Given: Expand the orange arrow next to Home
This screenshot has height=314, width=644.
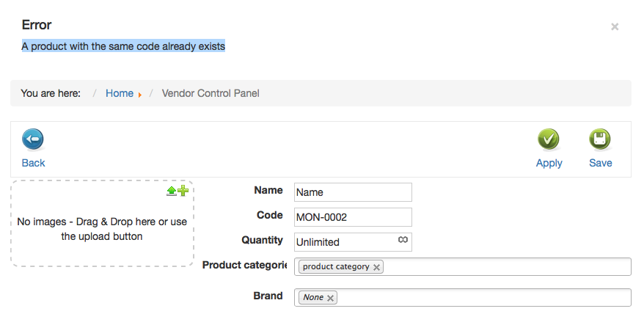Looking at the screenshot, I should coord(140,95).
